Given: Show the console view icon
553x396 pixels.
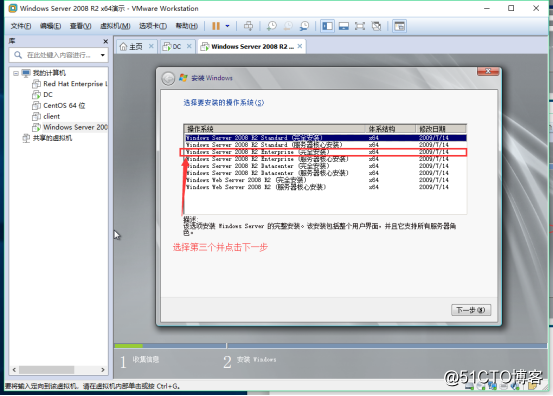Looking at the screenshot, I should point(399,26).
